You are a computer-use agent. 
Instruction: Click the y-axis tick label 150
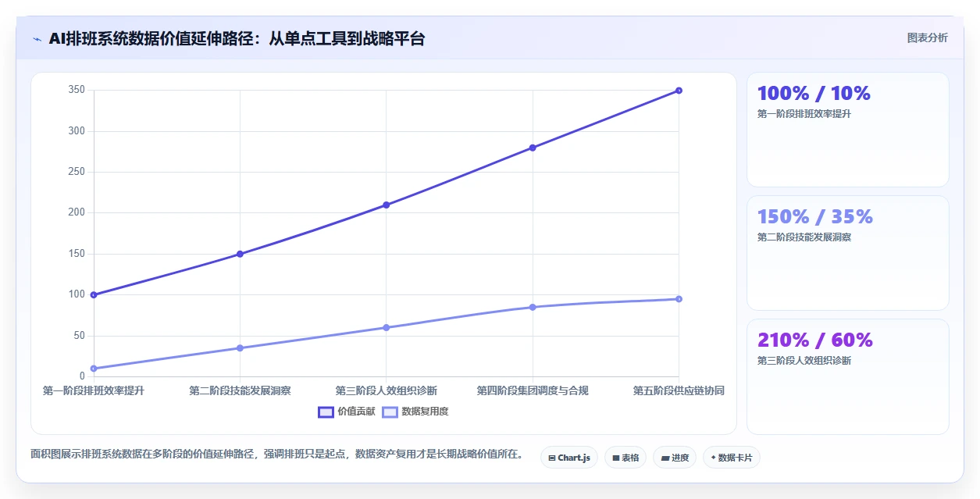coord(77,254)
